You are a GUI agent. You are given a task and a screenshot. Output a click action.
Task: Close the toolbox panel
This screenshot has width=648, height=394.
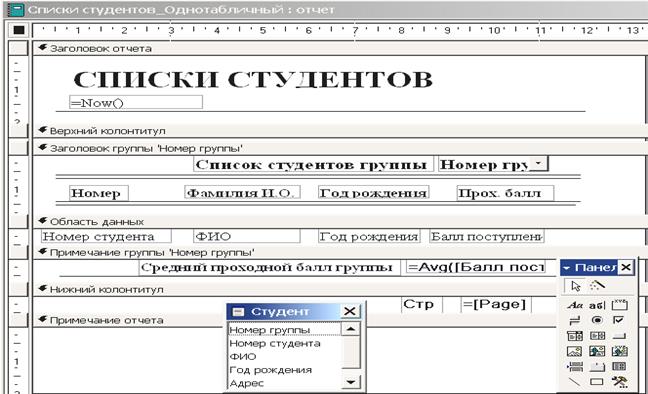[x=626, y=267]
